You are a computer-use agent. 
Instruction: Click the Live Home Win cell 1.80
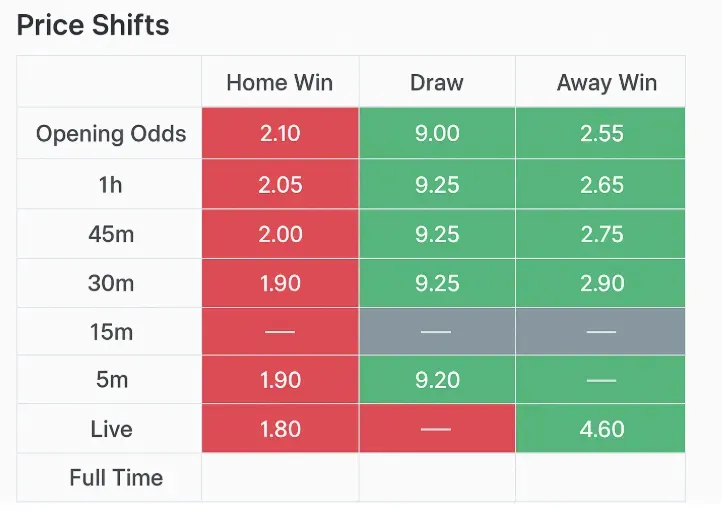[x=279, y=429]
